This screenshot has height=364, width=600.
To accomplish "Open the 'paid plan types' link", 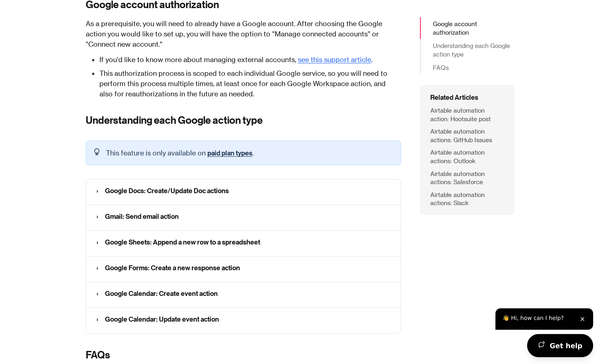I will (230, 153).
